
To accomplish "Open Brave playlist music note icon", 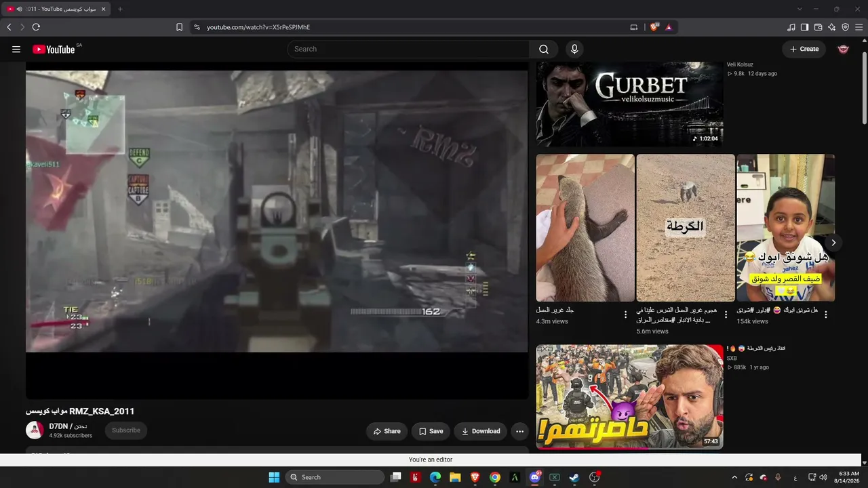I will [791, 27].
